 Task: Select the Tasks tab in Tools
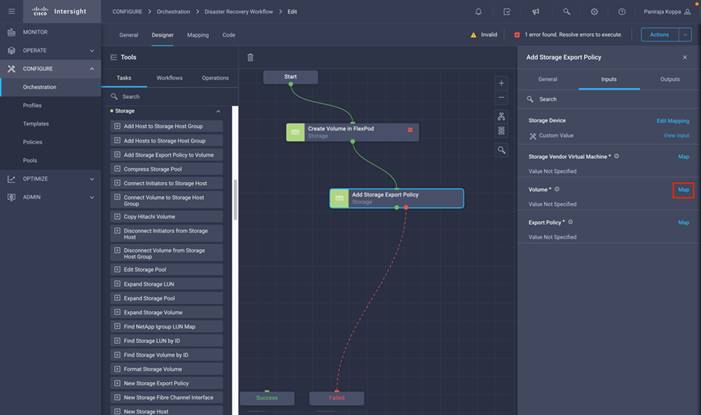124,78
